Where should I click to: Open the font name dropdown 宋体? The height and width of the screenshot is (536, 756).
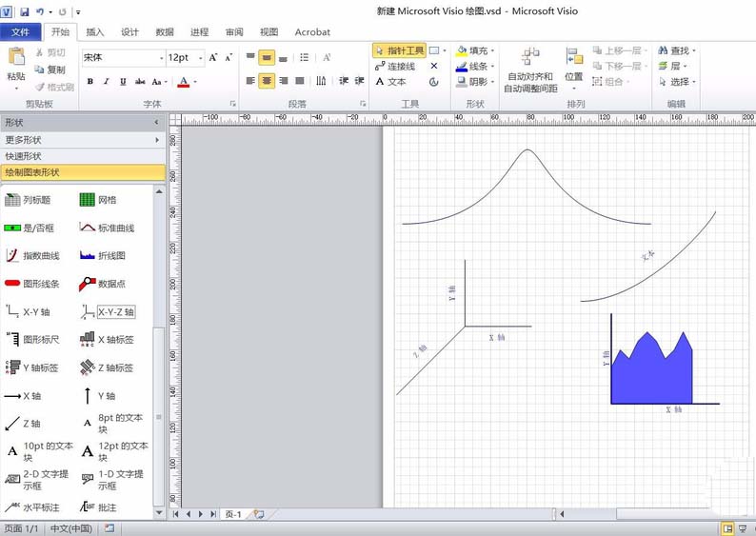point(162,58)
